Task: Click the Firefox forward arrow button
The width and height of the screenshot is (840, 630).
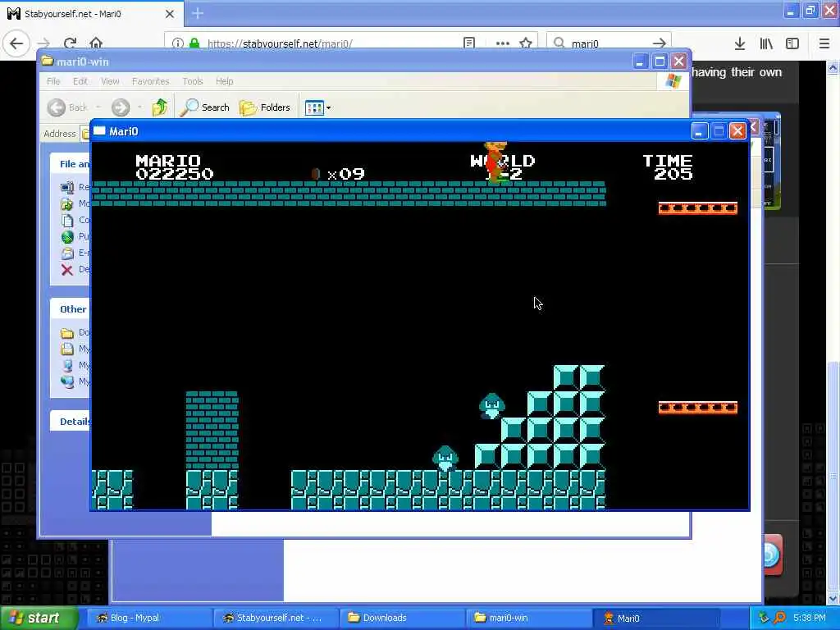Action: (44, 43)
